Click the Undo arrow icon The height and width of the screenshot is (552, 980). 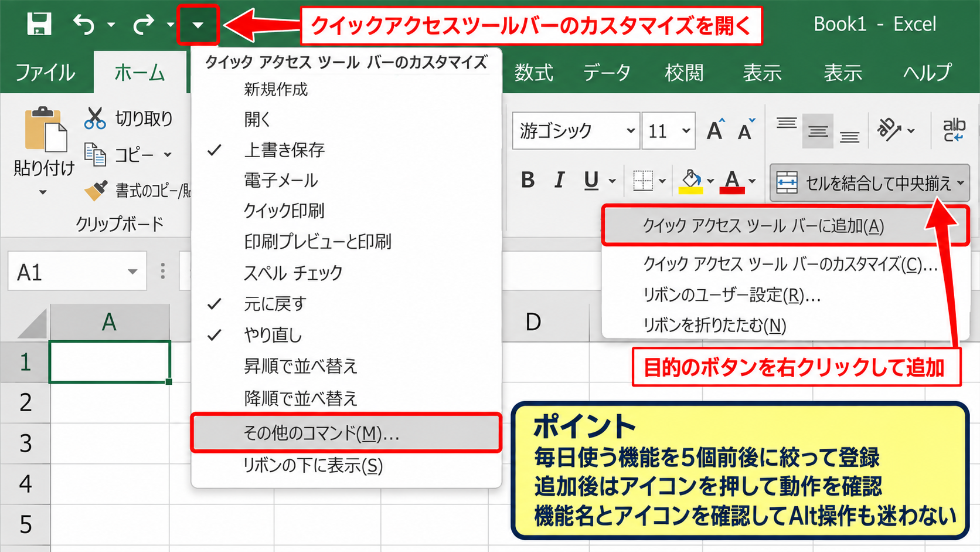click(84, 25)
